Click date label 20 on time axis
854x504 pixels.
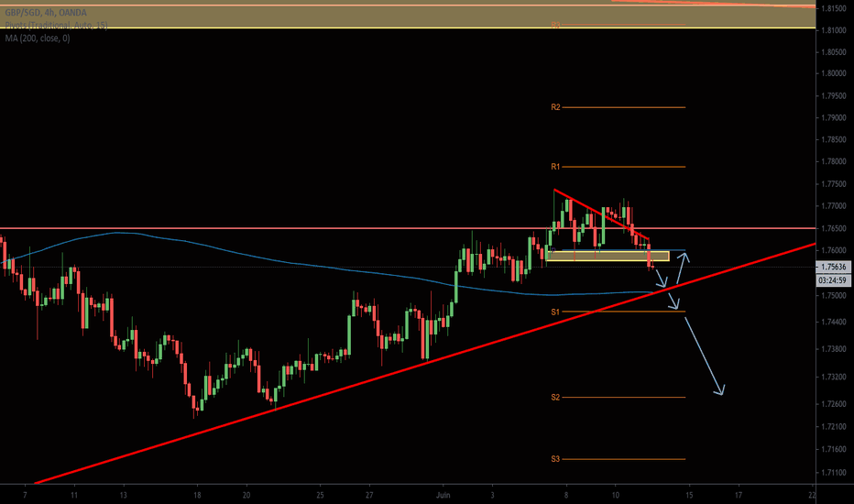coord(246,495)
